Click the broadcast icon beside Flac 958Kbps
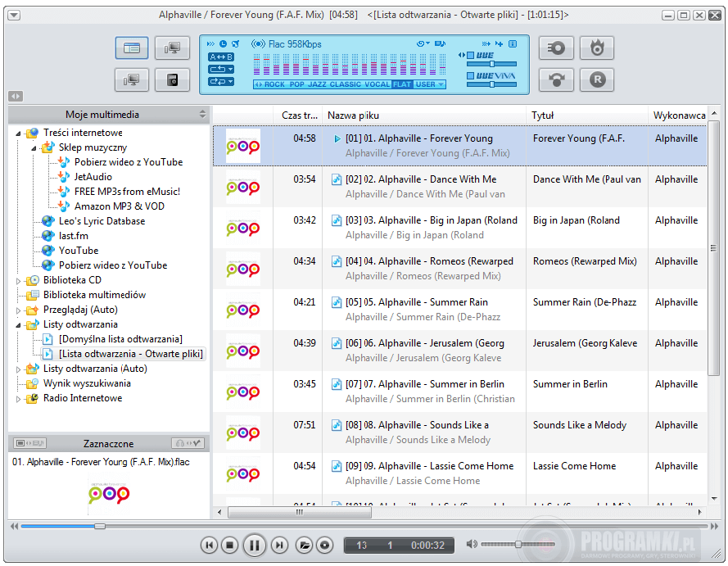 (x=258, y=44)
